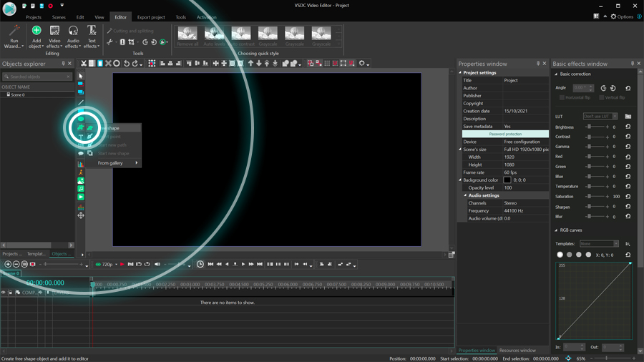Collapse the Basic correction section
Viewport: 644px width, 362px height.
[x=556, y=74]
